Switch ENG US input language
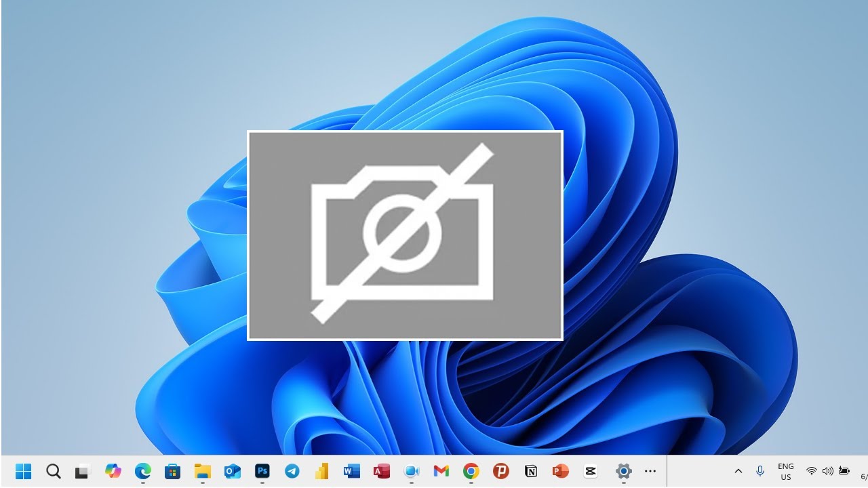868x488 pixels. pyautogui.click(x=786, y=472)
